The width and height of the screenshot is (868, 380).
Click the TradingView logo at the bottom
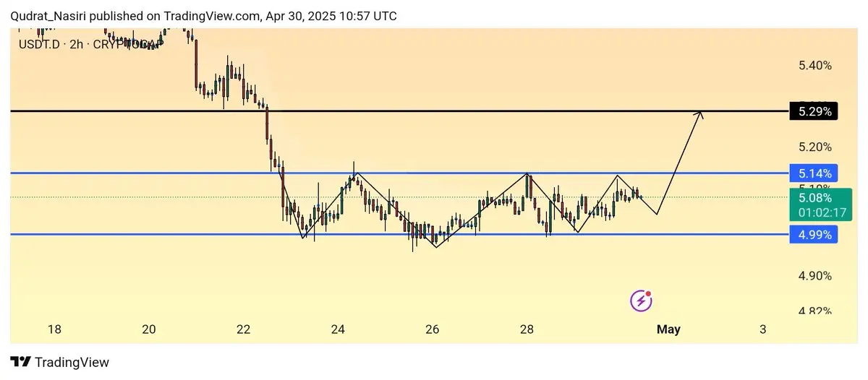59,362
